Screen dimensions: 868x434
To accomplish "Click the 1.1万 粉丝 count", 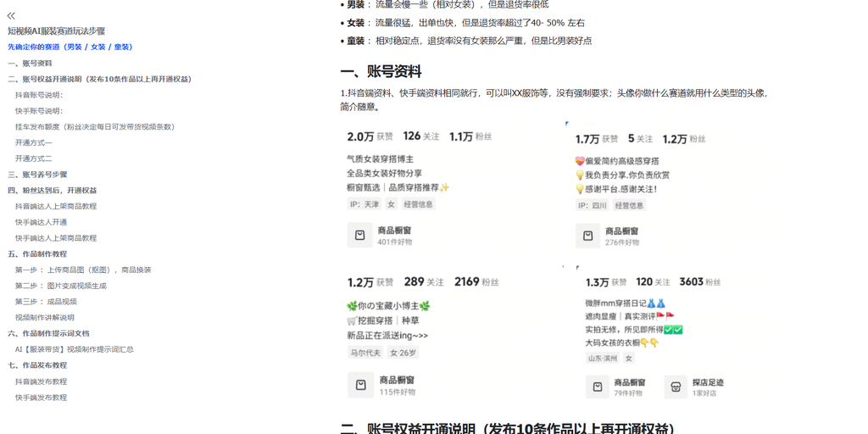I will pos(470,136).
